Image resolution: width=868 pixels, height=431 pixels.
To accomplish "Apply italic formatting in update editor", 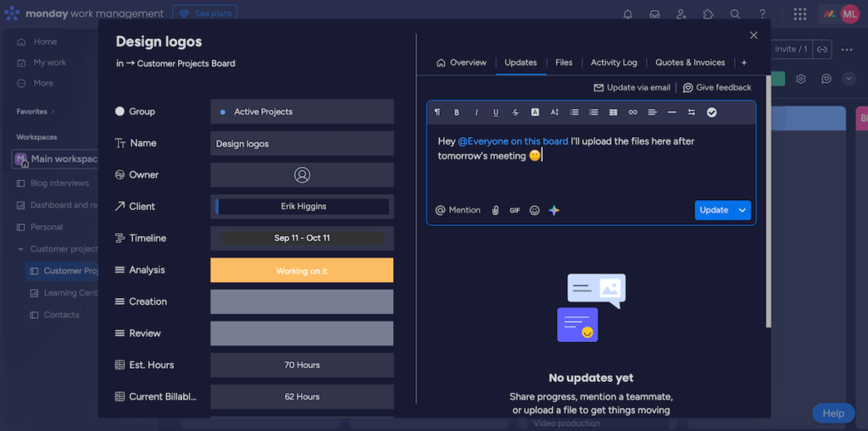I will [x=476, y=113].
